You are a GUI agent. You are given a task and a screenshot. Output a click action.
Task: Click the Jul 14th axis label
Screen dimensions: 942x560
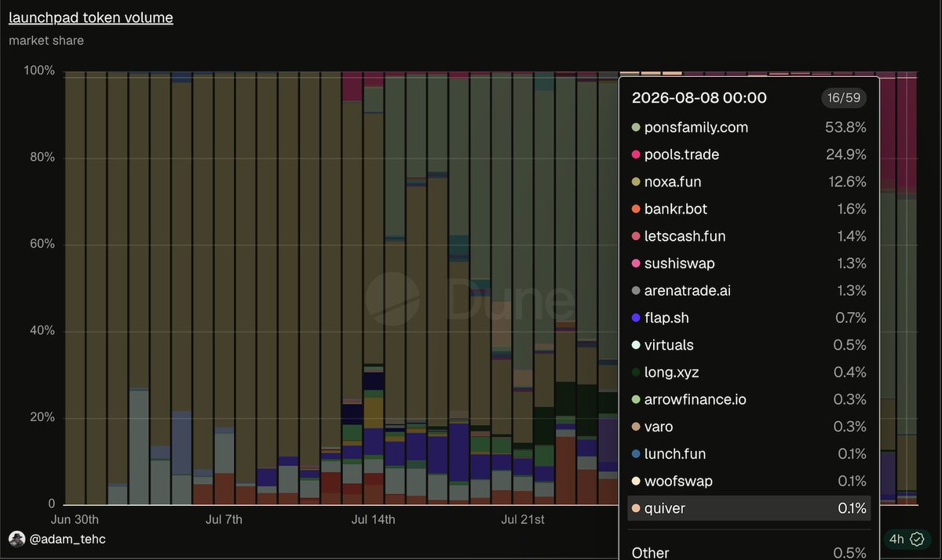373,519
